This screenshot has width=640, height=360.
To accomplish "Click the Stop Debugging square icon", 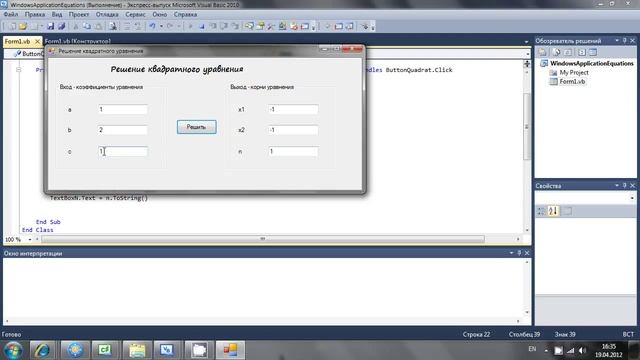I will click(x=202, y=27).
